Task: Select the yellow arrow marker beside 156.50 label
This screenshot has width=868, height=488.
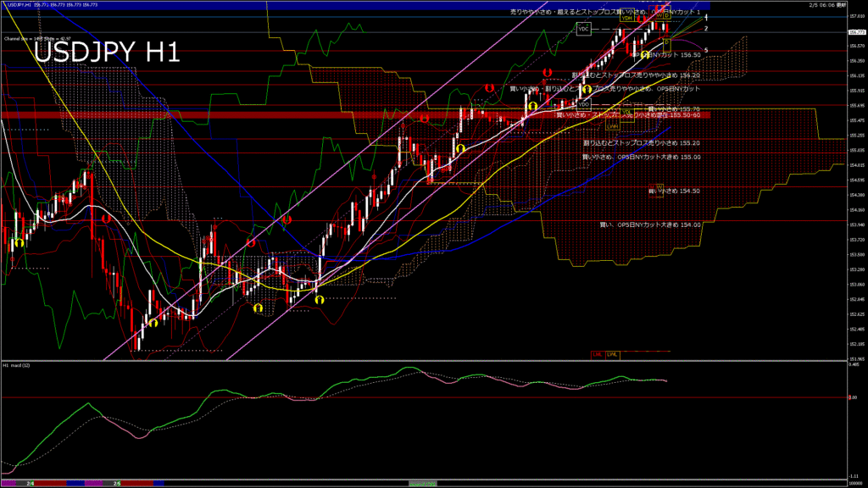Action: pos(645,54)
